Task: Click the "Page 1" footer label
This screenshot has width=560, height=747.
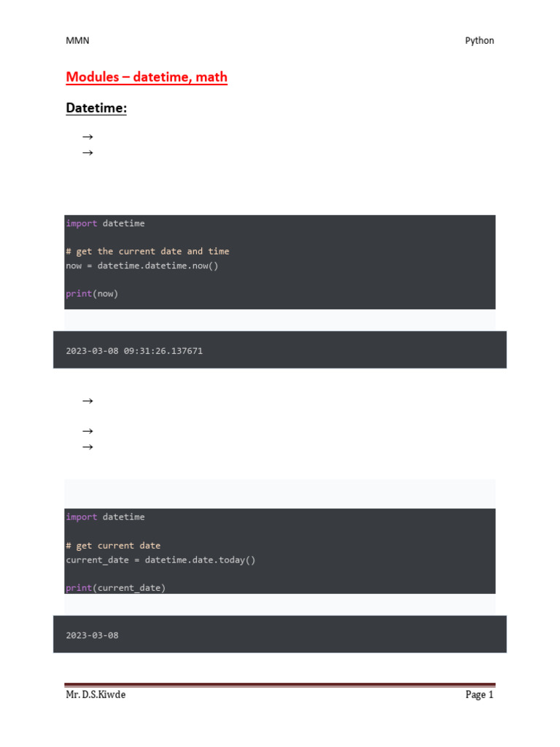Action: point(479,695)
